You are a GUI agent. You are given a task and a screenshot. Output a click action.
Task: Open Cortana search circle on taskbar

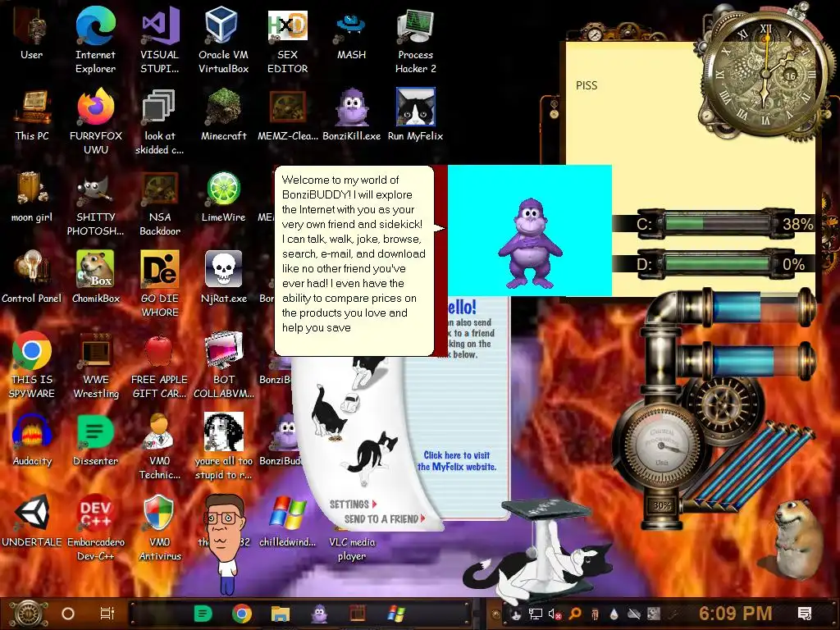[68, 614]
